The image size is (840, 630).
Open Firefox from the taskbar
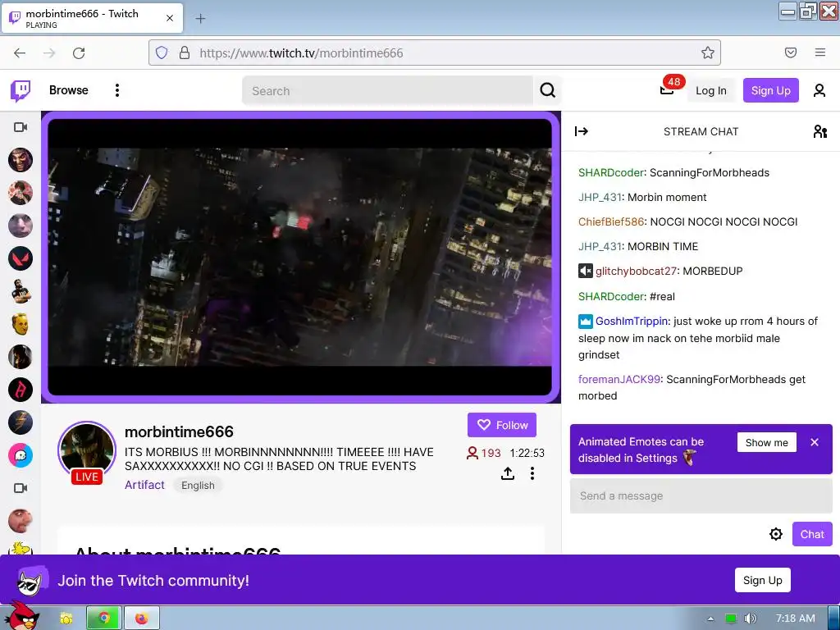(141, 619)
